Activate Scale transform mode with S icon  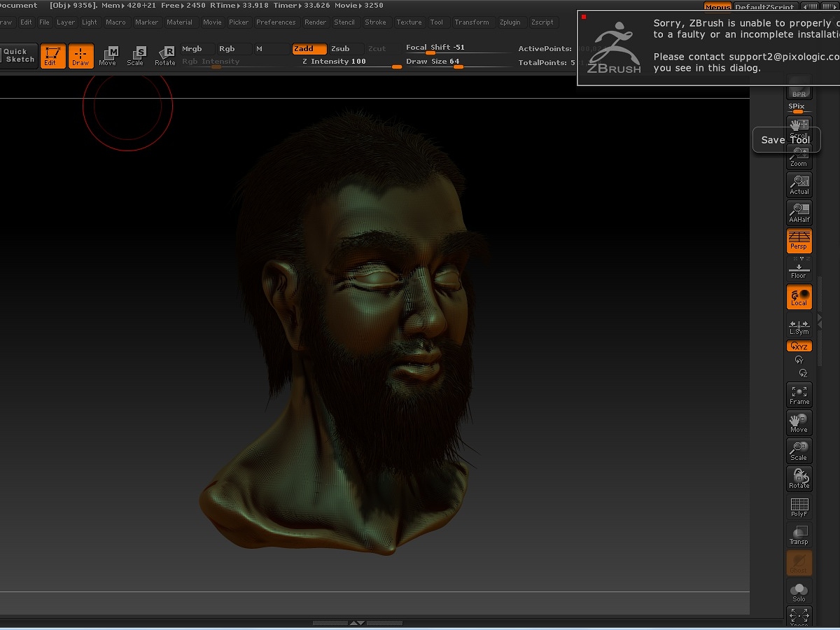tap(136, 55)
